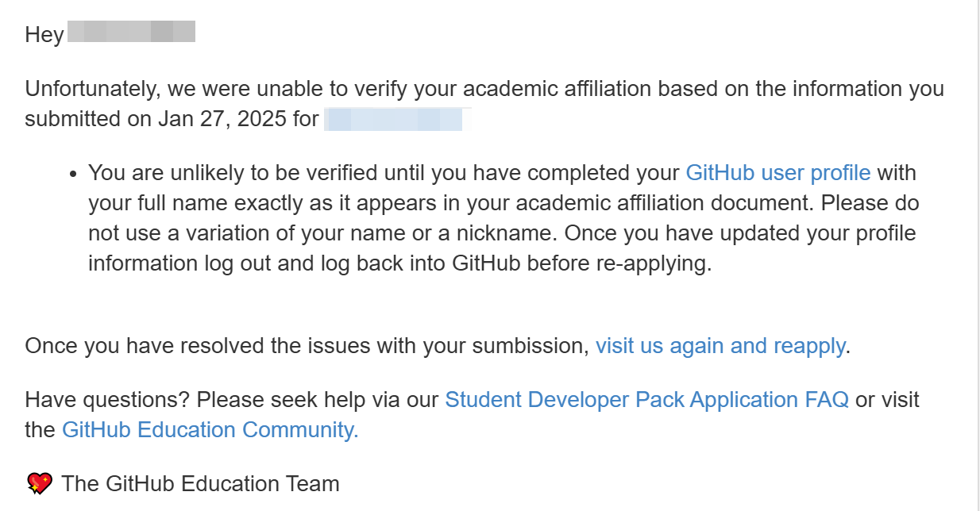Click the 're-applying' word
Screen dimensions: 980x511
[x=650, y=263]
